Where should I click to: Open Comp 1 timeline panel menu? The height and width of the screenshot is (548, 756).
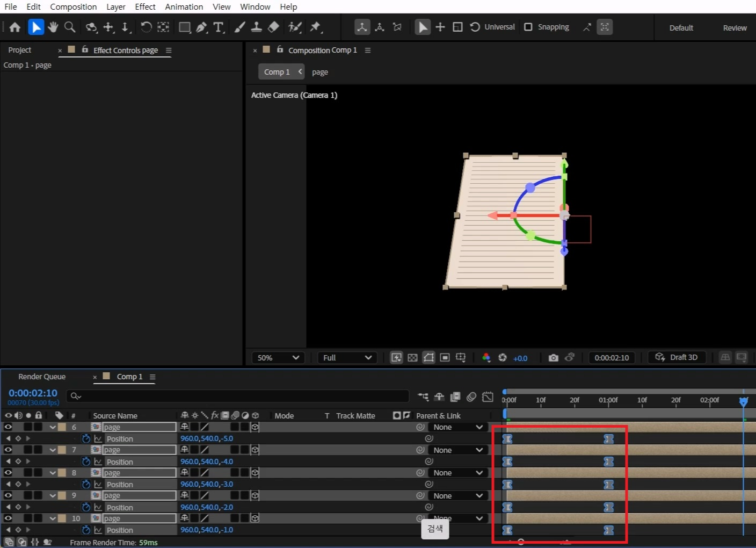coord(152,377)
